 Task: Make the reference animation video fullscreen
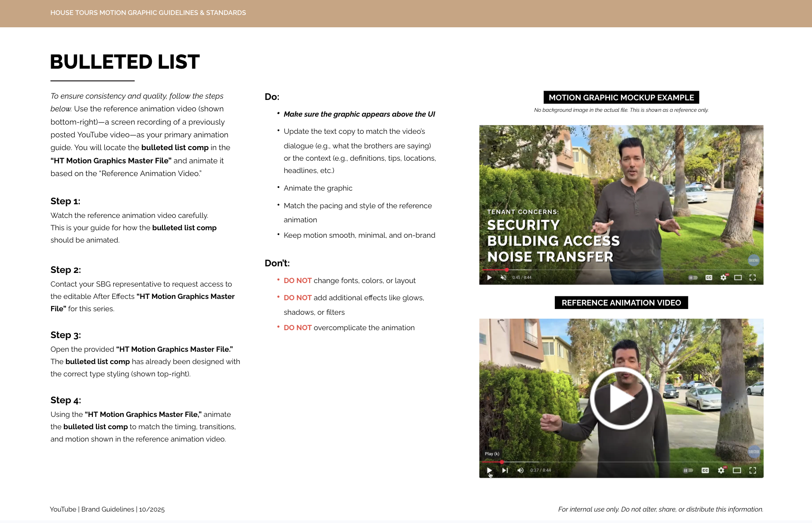753,471
